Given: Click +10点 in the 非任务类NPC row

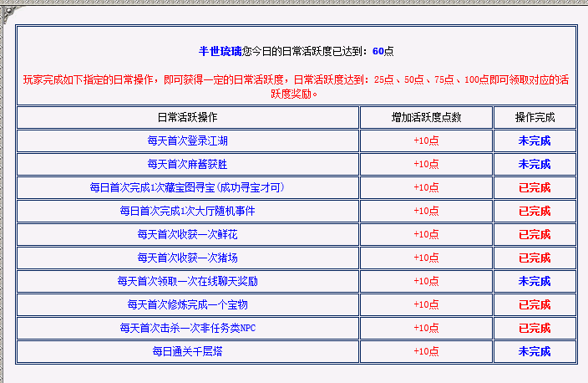Looking at the screenshot, I should point(426,328).
